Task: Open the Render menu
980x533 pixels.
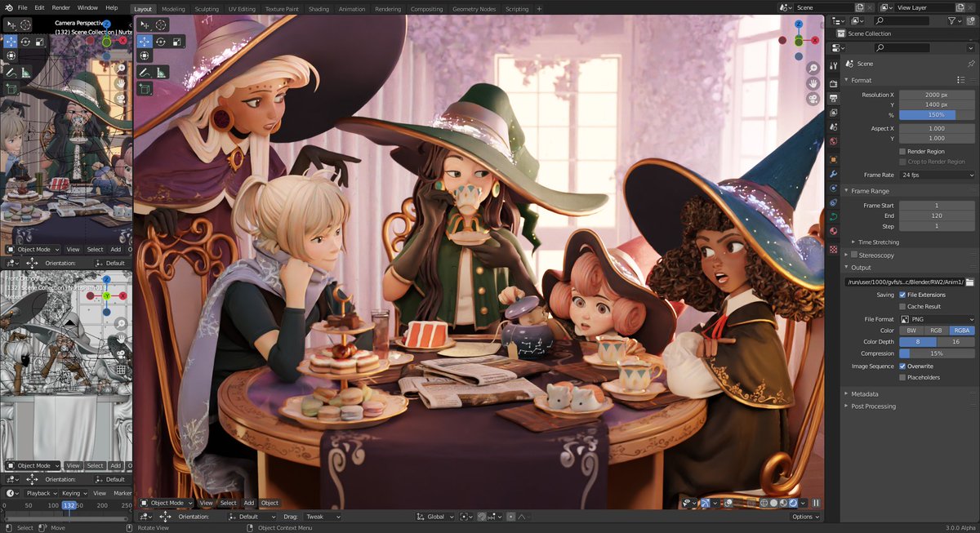Action: pos(61,7)
